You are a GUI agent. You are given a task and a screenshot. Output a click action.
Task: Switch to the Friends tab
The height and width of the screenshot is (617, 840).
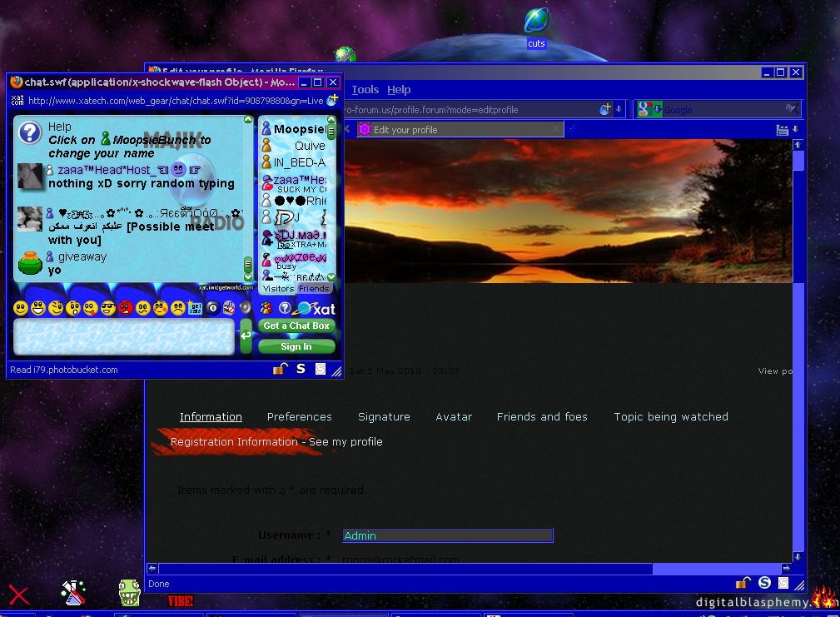315,289
